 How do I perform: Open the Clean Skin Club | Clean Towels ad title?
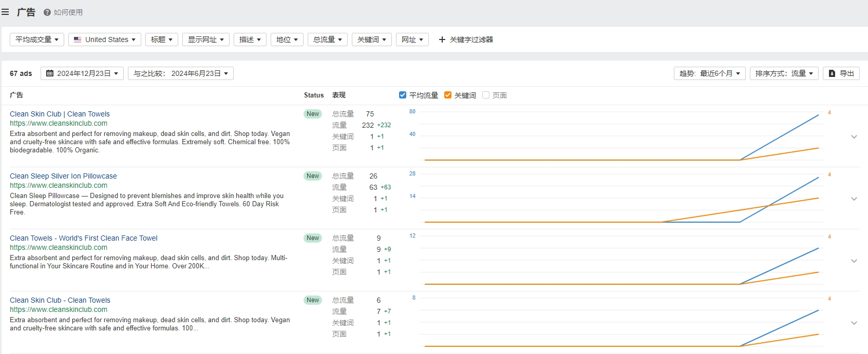pos(60,114)
